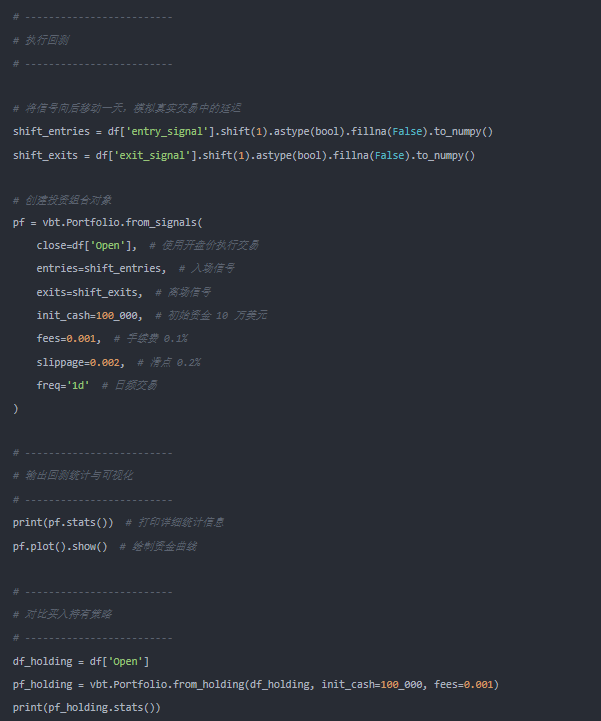
Task: Click the 使用开盘价执行交易 inline comment
Action: 204,246
